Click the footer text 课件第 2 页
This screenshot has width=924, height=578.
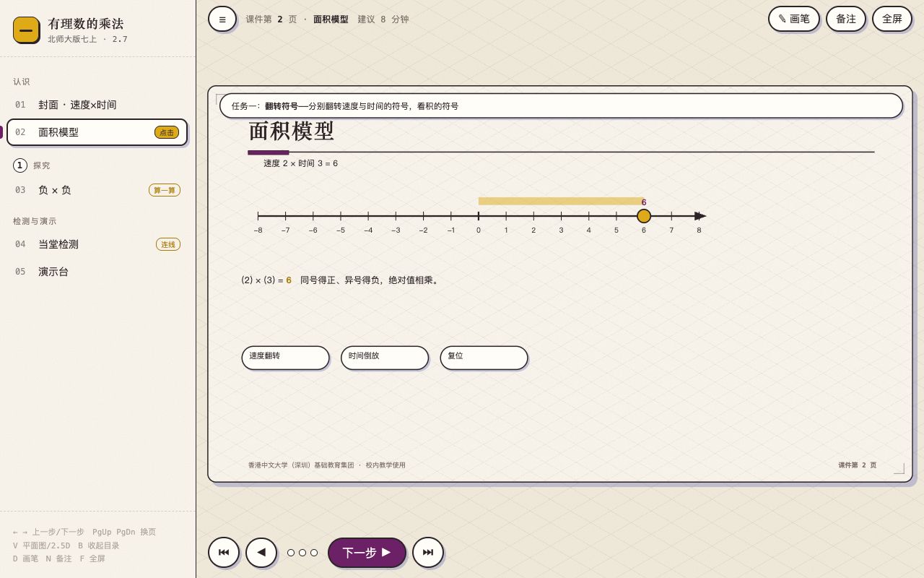click(x=858, y=465)
